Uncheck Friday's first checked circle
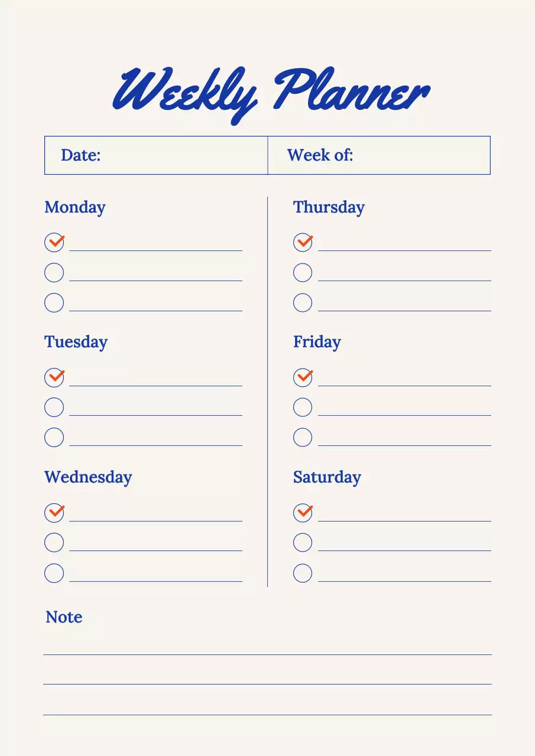This screenshot has width=535, height=756. coord(303,377)
